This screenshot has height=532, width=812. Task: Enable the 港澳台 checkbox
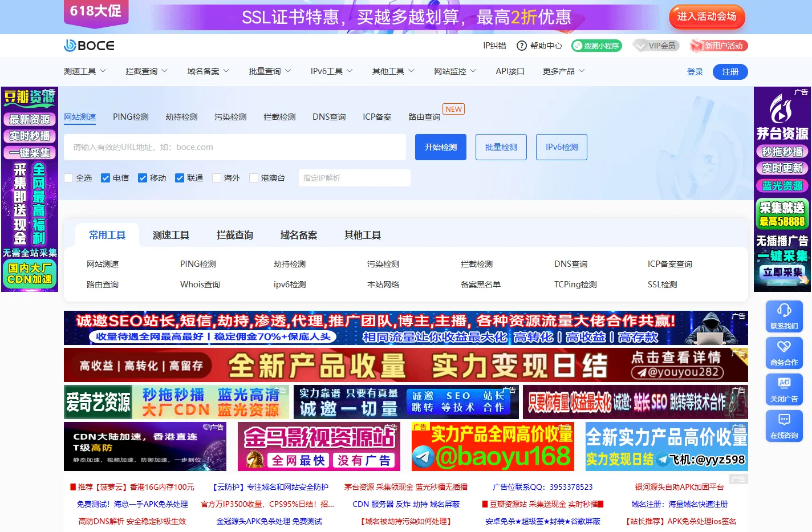click(254, 178)
